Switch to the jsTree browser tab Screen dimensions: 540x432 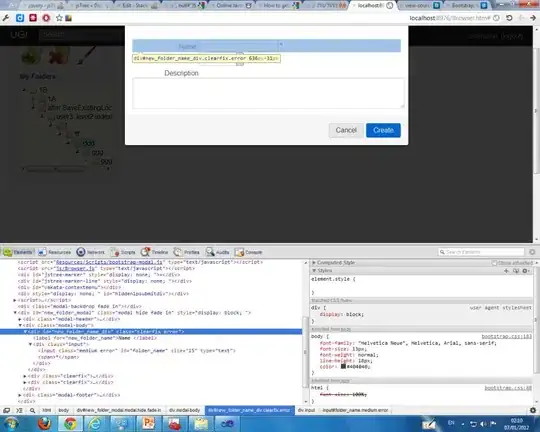tap(90, 6)
